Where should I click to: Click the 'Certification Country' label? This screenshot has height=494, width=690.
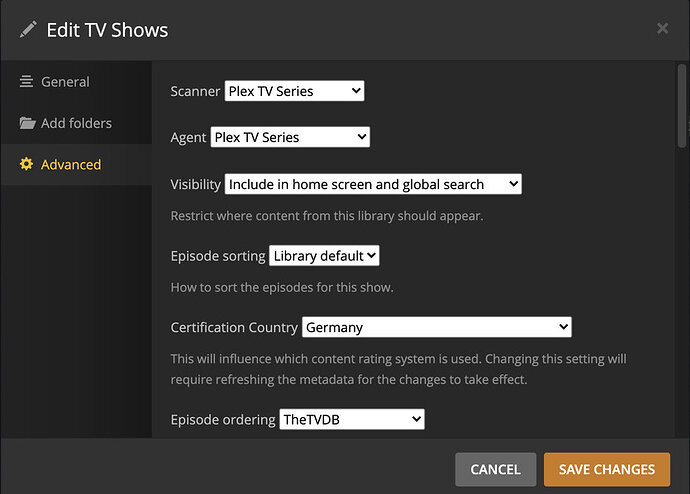pyautogui.click(x=234, y=327)
